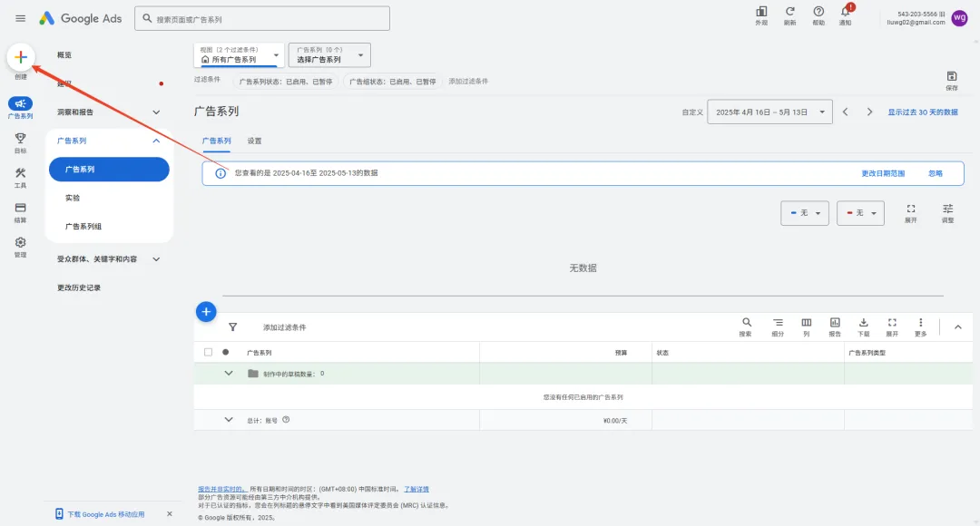Click the blue plus new campaign button
The width and height of the screenshot is (980, 526).
(206, 312)
